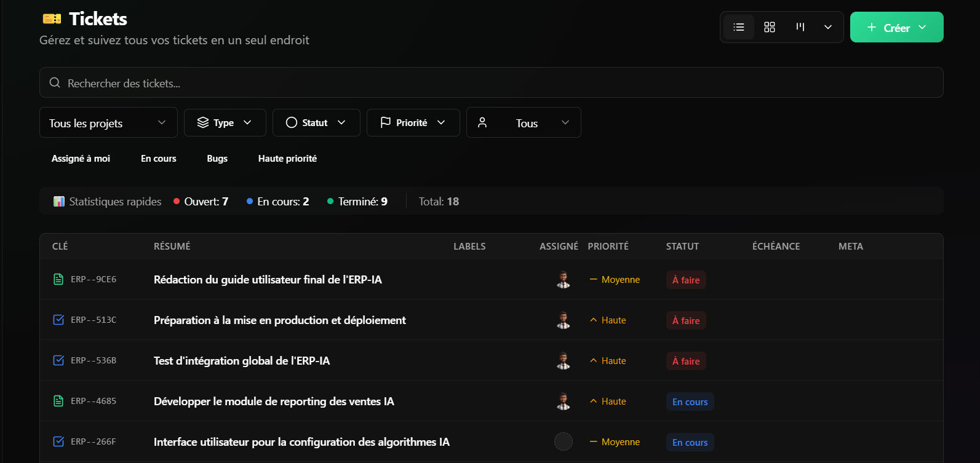The height and width of the screenshot is (463, 980).
Task: Apply the Assigné à moi quick filter
Action: point(81,158)
